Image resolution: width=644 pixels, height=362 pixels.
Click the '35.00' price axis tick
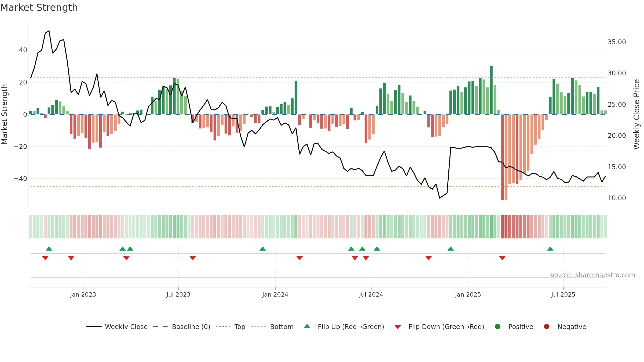(617, 42)
